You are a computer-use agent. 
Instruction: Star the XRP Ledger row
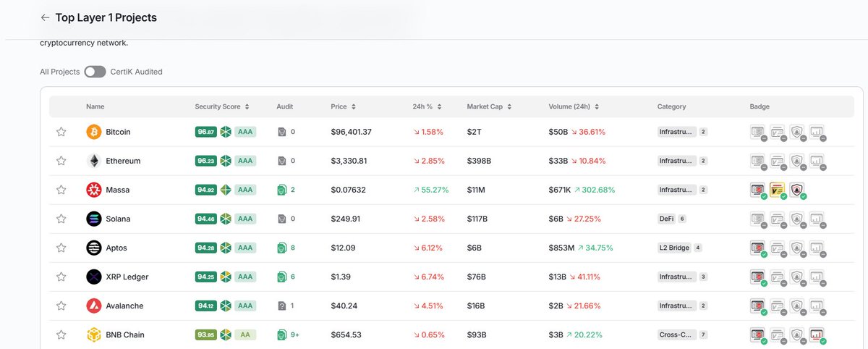61,277
